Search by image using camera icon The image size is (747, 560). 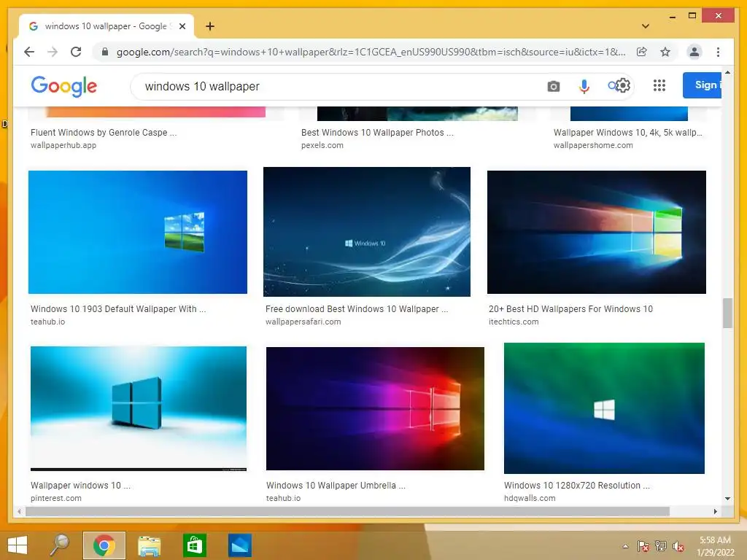coord(553,86)
